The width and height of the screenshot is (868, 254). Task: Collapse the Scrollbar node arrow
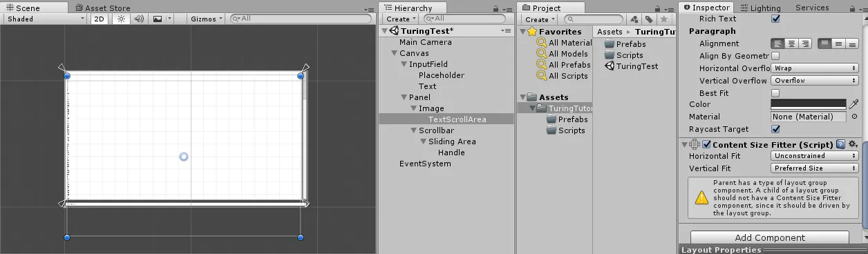point(413,130)
